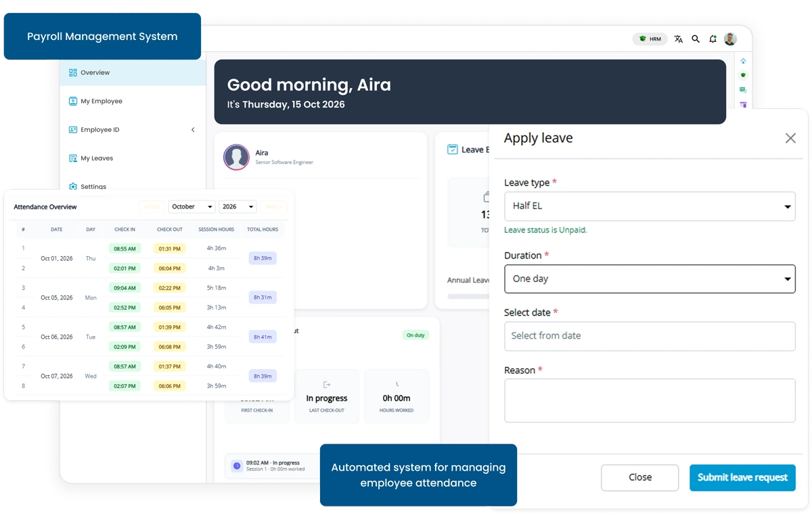
Task: Click the 02:01 PM check-in cell
Action: [125, 268]
